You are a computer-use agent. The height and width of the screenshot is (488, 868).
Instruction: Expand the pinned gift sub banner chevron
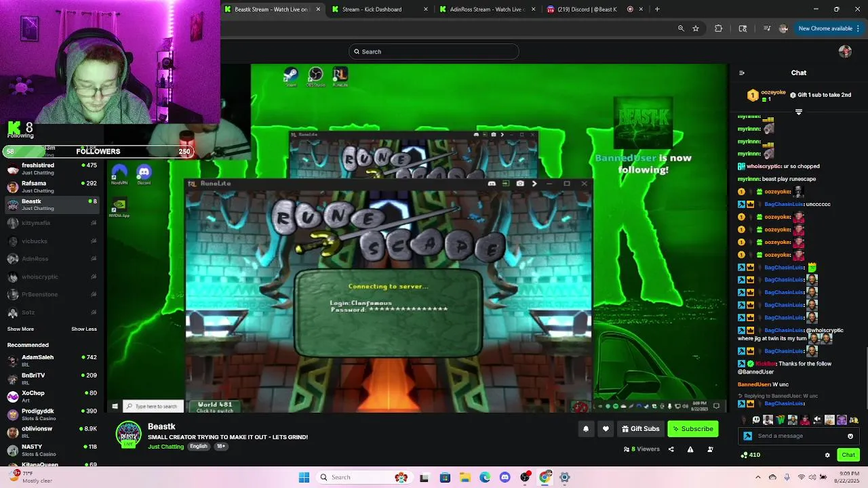pos(798,112)
